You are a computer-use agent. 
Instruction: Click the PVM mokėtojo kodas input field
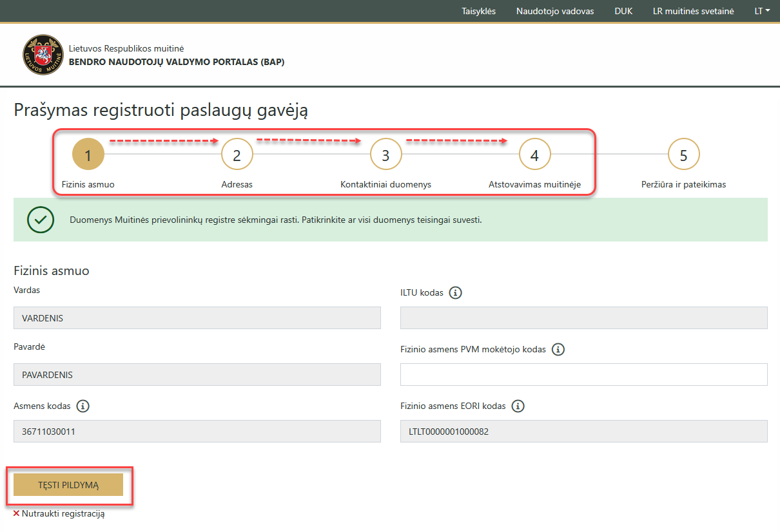[x=583, y=374]
